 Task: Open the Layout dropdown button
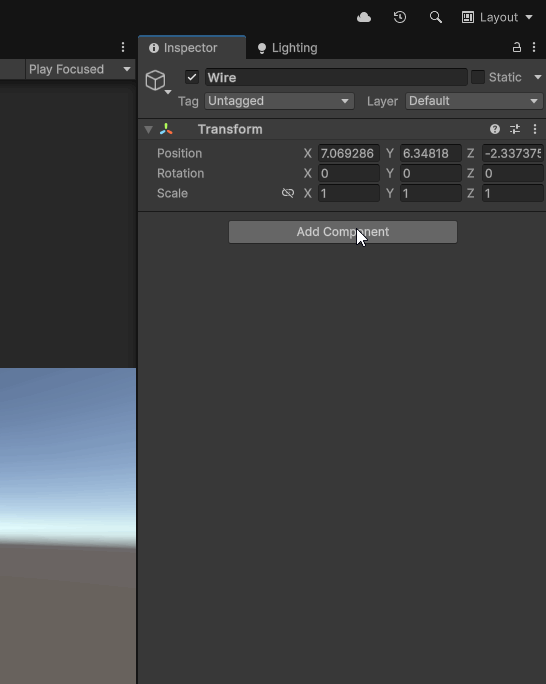click(497, 17)
